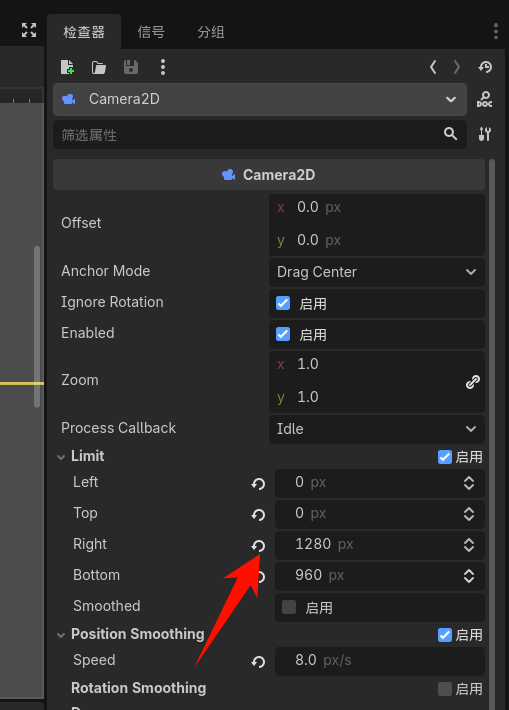Reset the Left limit value
This screenshot has width=509, height=710.
[259, 484]
